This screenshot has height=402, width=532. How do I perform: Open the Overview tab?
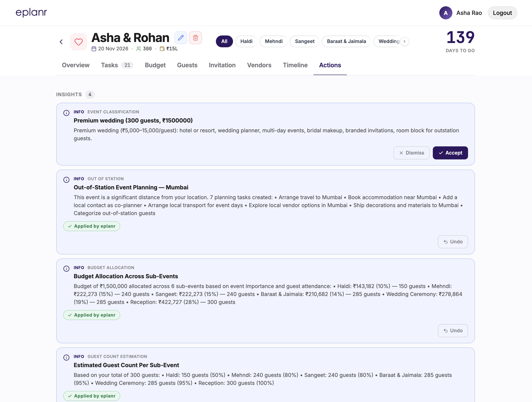(x=76, y=65)
